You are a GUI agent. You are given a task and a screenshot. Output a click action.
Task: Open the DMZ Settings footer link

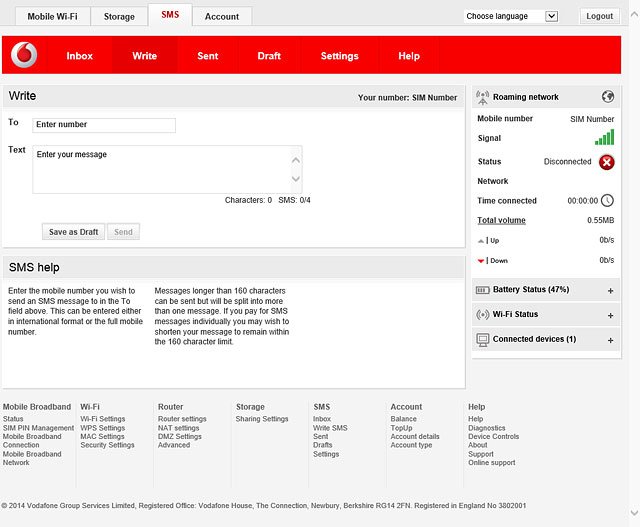pyautogui.click(x=180, y=436)
